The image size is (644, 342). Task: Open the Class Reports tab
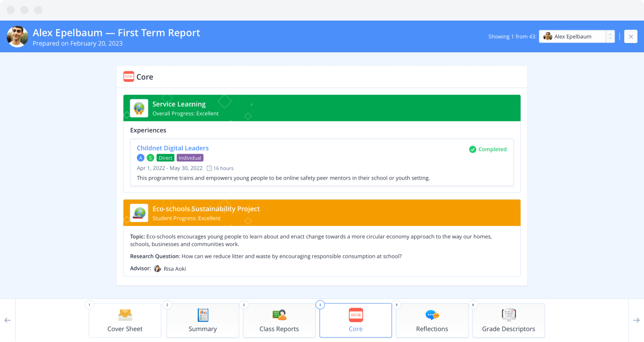click(279, 320)
